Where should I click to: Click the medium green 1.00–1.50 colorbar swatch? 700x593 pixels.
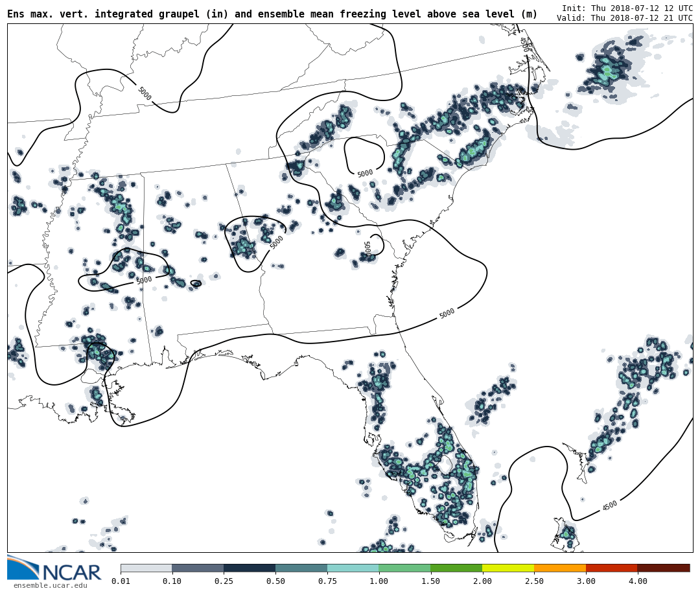pyautogui.click(x=404, y=568)
